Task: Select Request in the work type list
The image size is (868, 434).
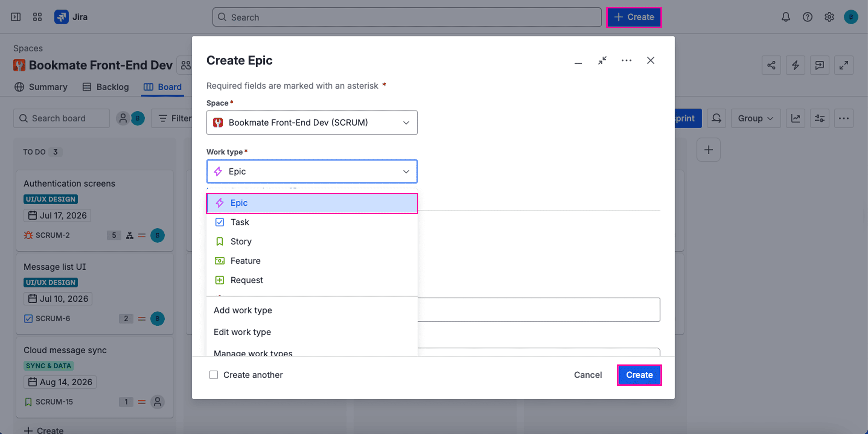Action: [x=312, y=280]
